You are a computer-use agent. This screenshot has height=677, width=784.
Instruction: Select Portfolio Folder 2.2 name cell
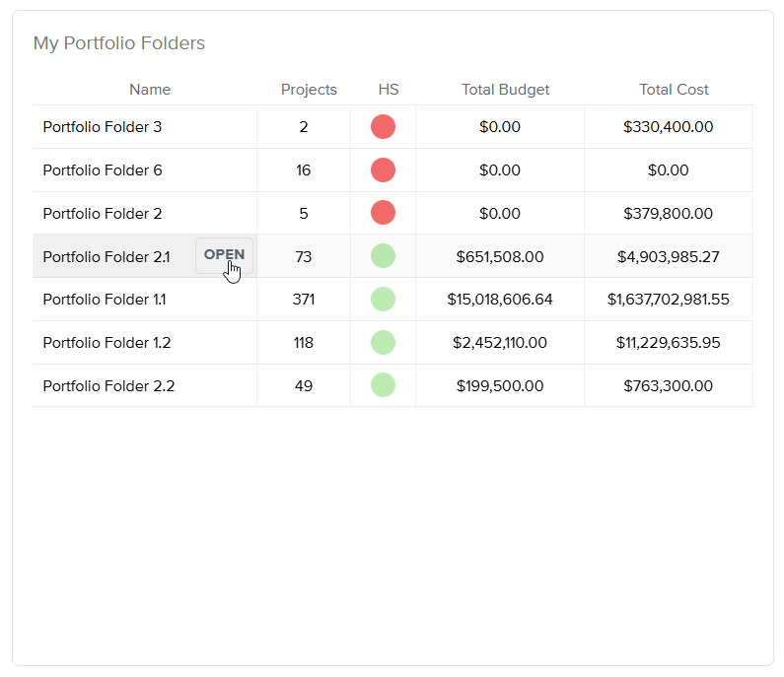108,386
